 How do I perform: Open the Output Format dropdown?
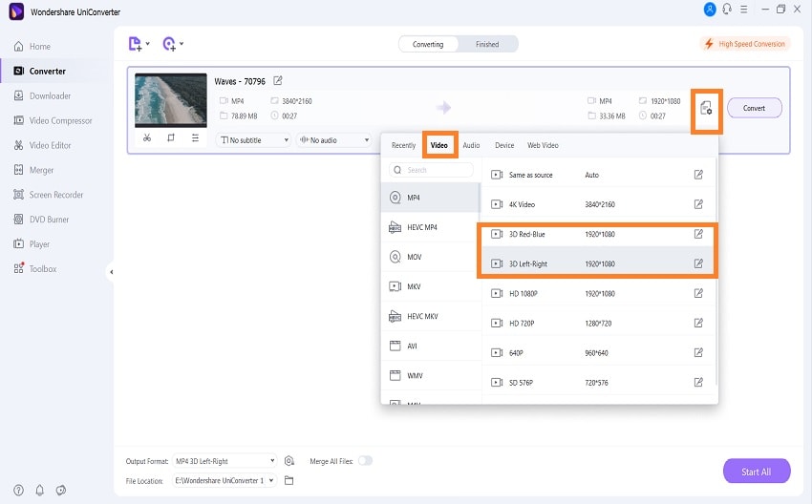tap(224, 460)
